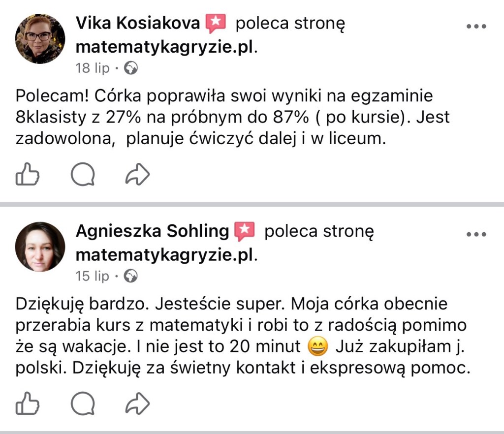Share Vika Kosiakova's recommendation post
Image resolution: width=504 pixels, height=434 pixels.
click(137, 174)
